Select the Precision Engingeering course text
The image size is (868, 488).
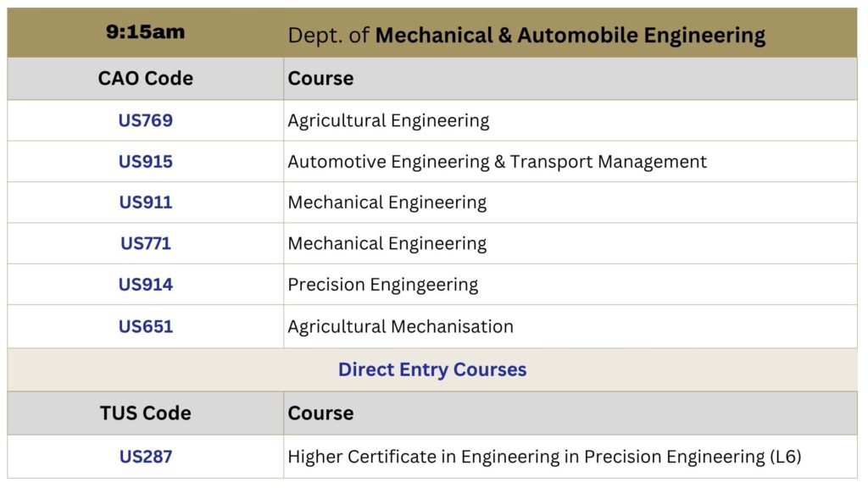382,285
